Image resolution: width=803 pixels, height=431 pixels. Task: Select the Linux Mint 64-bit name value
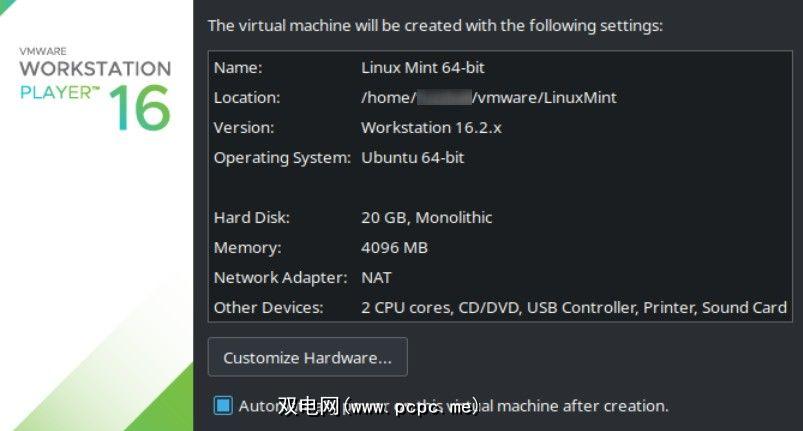click(422, 68)
